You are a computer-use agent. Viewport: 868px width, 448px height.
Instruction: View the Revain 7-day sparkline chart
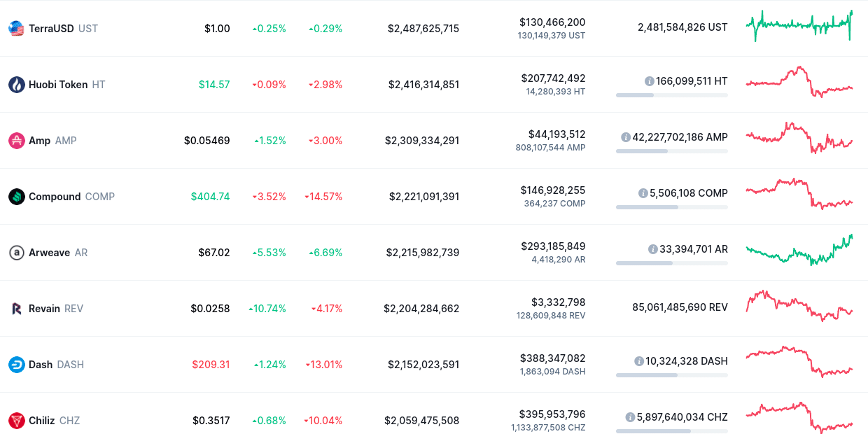tap(799, 306)
